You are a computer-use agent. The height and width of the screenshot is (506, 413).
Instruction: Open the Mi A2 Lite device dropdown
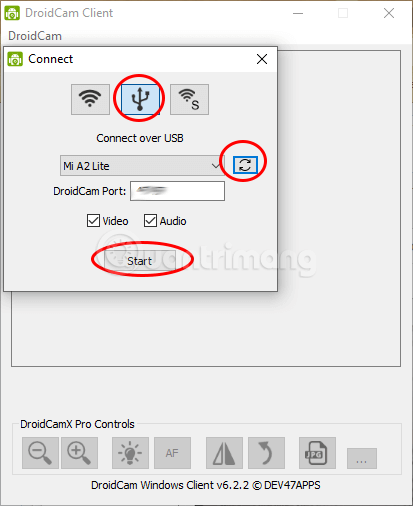click(x=142, y=165)
